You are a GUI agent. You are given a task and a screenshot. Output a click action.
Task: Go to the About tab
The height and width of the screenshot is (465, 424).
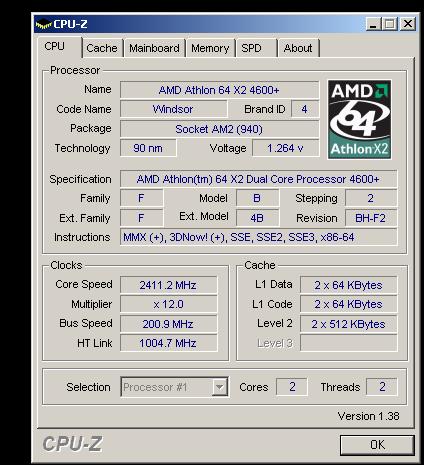tap(298, 48)
